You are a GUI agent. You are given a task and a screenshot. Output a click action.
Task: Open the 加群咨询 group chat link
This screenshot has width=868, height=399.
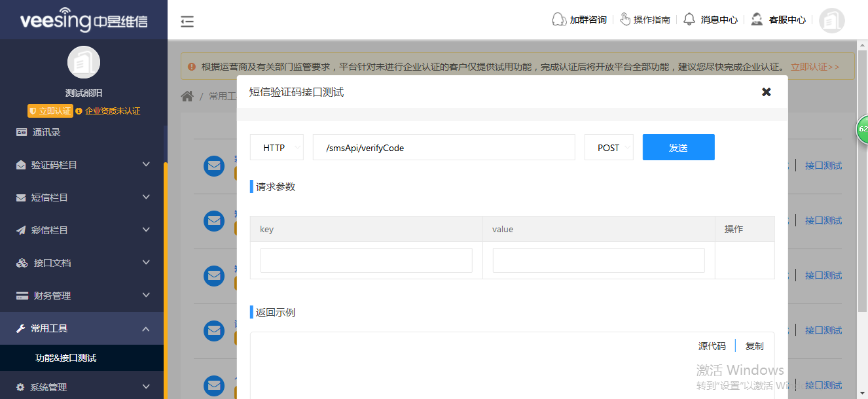point(579,20)
